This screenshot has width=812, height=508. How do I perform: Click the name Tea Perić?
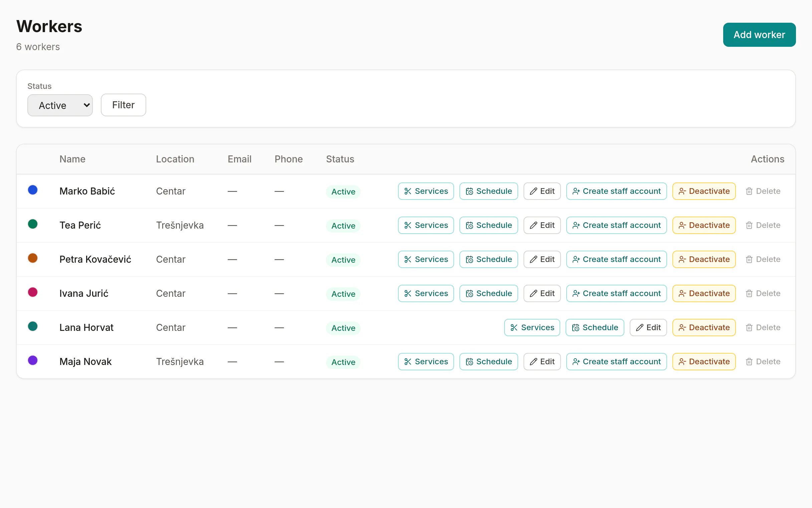coord(80,225)
